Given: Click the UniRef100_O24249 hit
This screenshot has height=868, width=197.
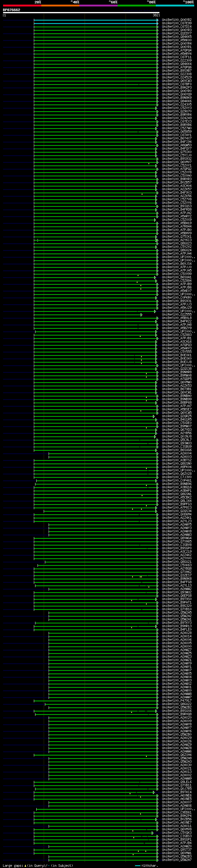Looking at the screenshot, I should [x=177, y=118].
